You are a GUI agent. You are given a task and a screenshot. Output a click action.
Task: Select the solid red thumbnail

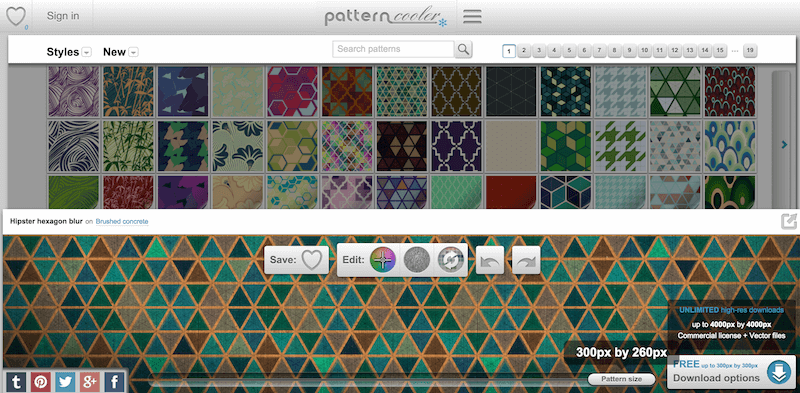511,192
